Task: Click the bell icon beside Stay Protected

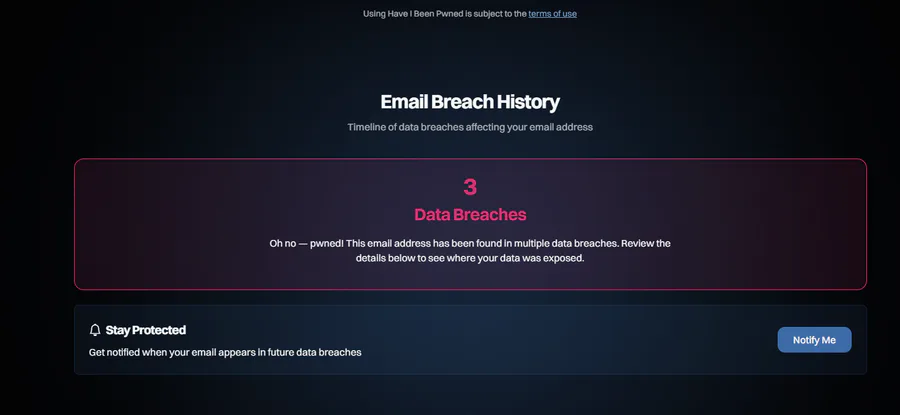Action: (x=95, y=330)
